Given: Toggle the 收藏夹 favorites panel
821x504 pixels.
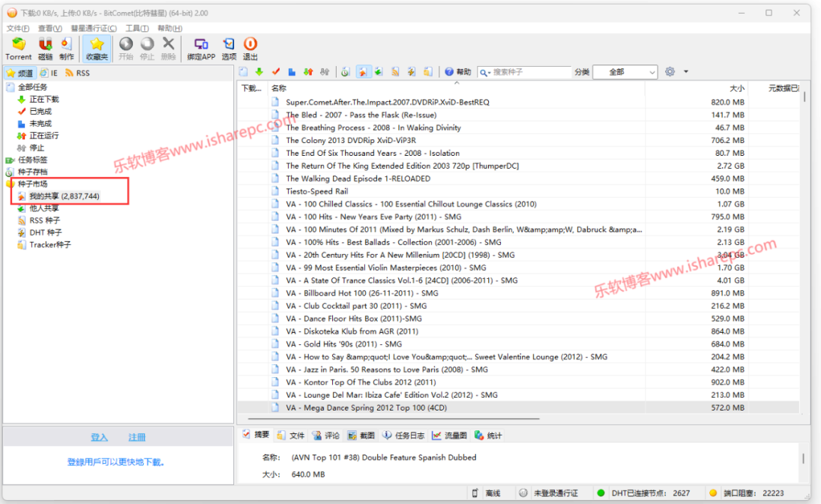Looking at the screenshot, I should (97, 49).
